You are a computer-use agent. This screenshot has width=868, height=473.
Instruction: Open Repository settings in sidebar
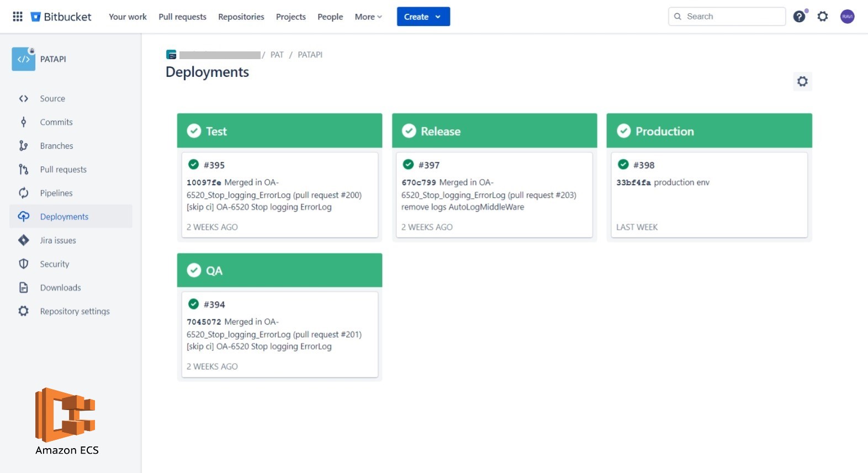click(x=75, y=311)
